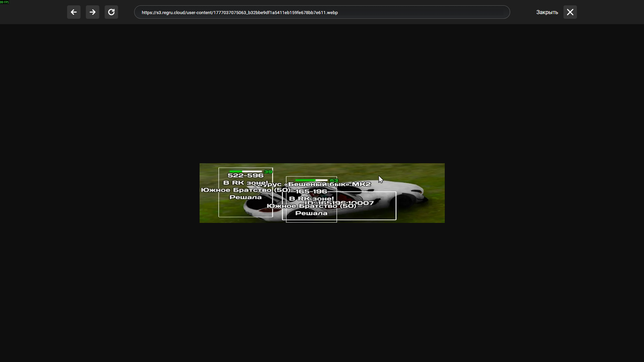Reload the page with the refresh icon
Viewport: 644px width, 362px height.
pos(111,12)
